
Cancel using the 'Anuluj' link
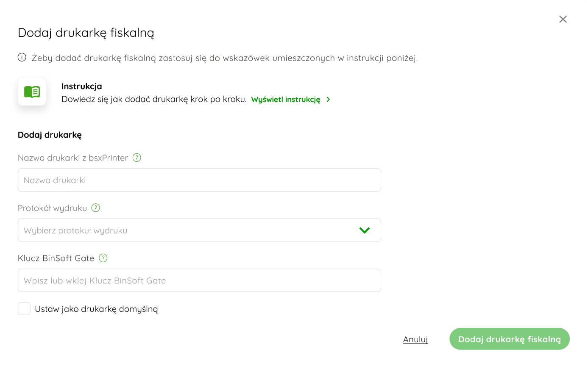click(415, 339)
